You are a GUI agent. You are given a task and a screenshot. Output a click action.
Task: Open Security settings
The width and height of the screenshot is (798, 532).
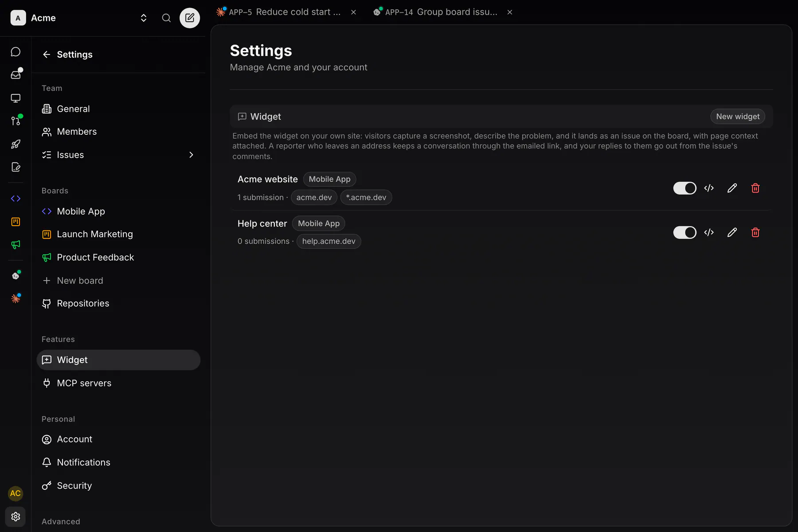(118, 485)
